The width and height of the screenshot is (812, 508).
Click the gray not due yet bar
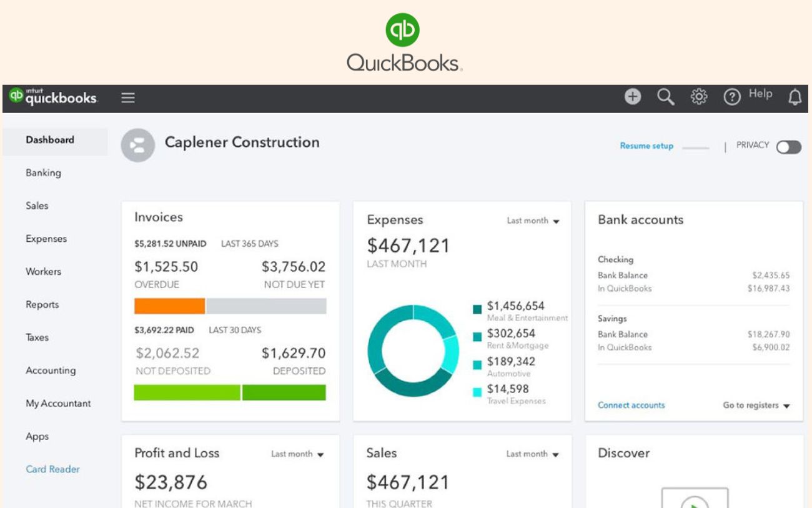(266, 306)
